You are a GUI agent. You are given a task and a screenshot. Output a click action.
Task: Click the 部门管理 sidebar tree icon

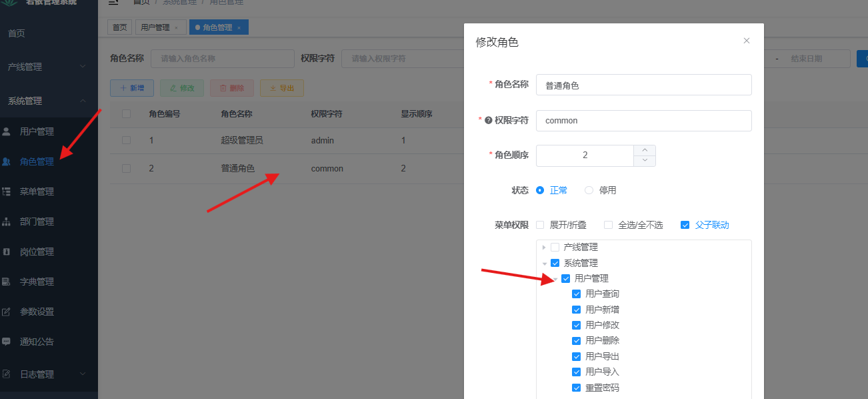[7, 222]
